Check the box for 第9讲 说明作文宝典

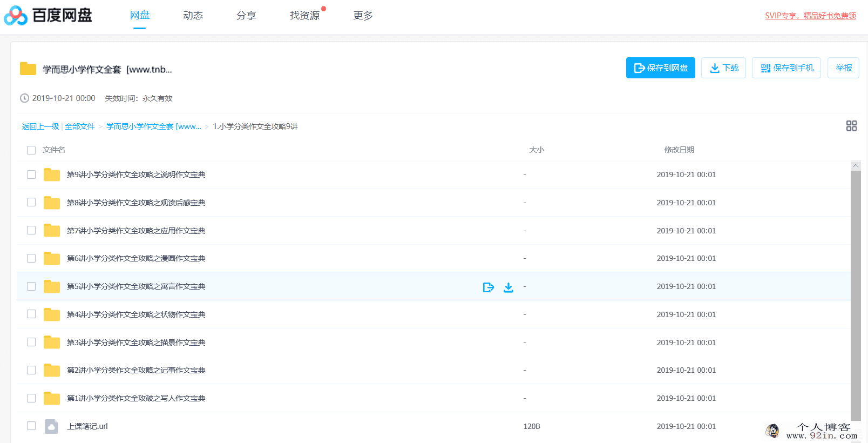[x=31, y=174]
